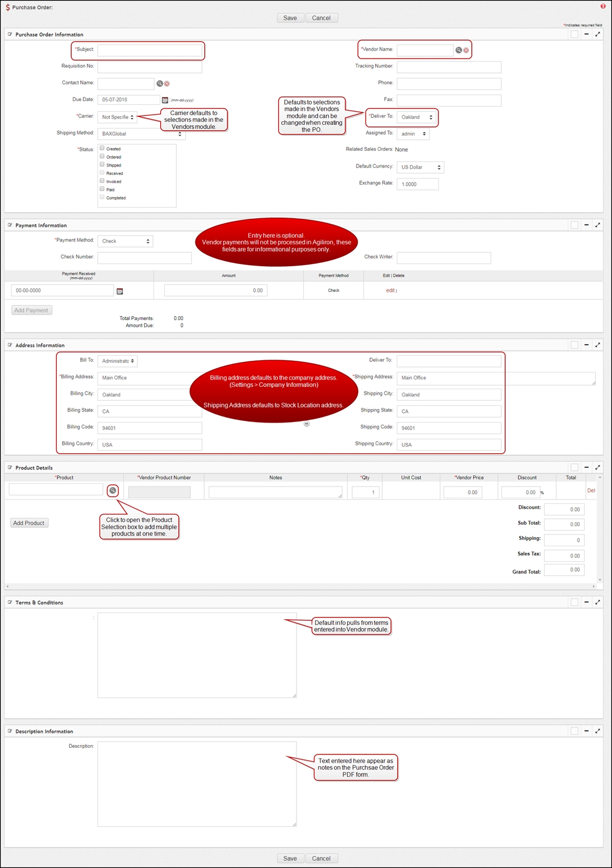Click the copy-address arrow between billing and shipping
Image resolution: width=612 pixels, height=868 pixels.
pyautogui.click(x=307, y=424)
